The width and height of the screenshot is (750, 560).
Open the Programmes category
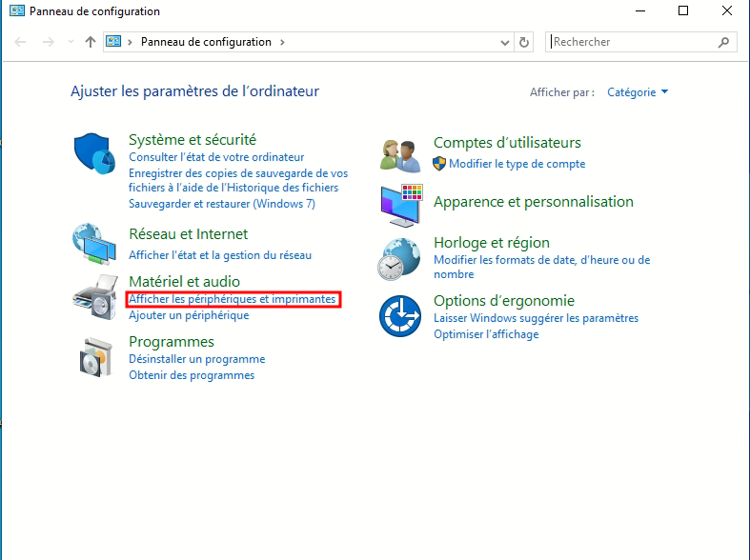(x=172, y=342)
